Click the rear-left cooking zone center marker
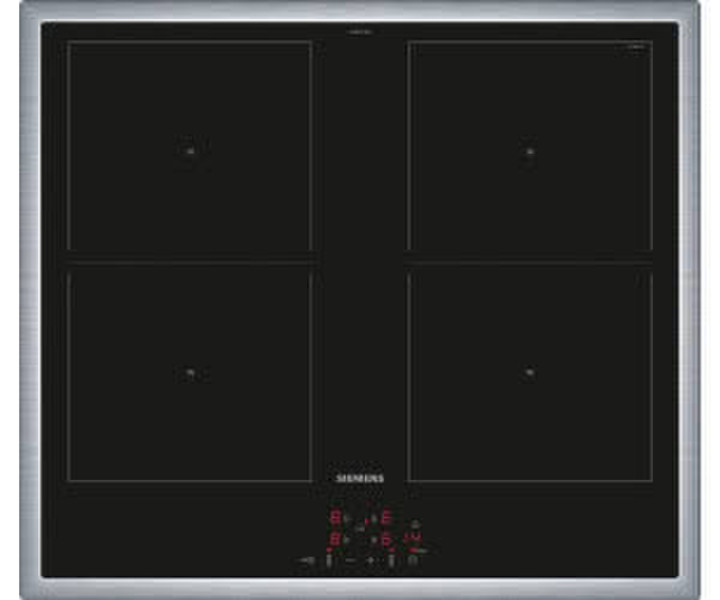The width and height of the screenshot is (720, 600). click(189, 151)
